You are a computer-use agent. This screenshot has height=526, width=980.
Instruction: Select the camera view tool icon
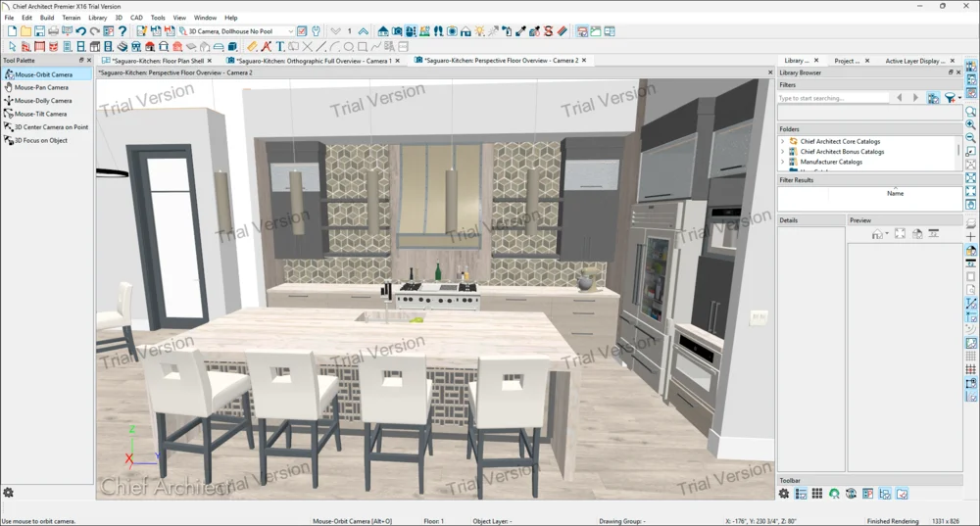tap(397, 31)
